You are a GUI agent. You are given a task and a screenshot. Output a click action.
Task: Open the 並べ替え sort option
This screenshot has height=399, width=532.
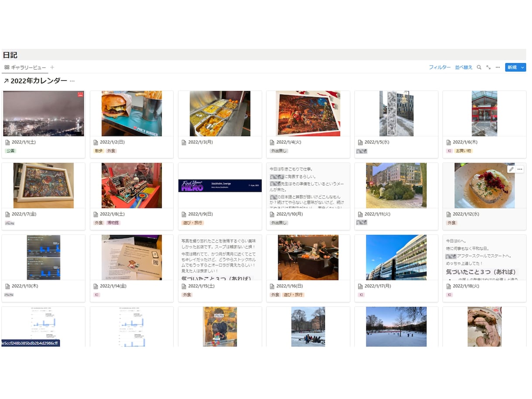tap(464, 67)
